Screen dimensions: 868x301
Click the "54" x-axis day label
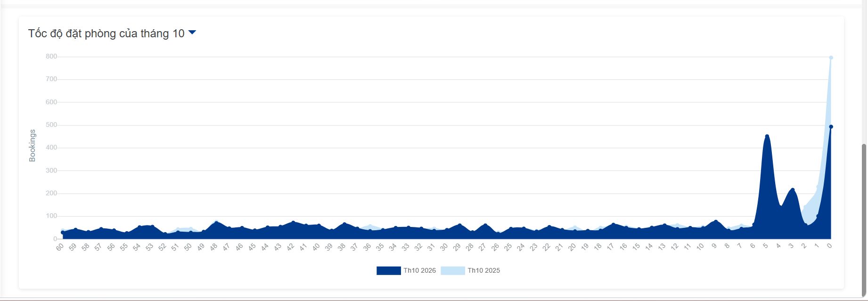pyautogui.click(x=137, y=247)
